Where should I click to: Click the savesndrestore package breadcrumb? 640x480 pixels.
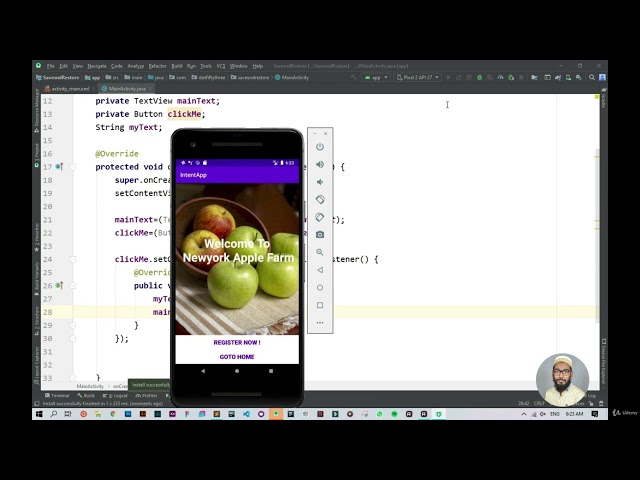pos(250,77)
